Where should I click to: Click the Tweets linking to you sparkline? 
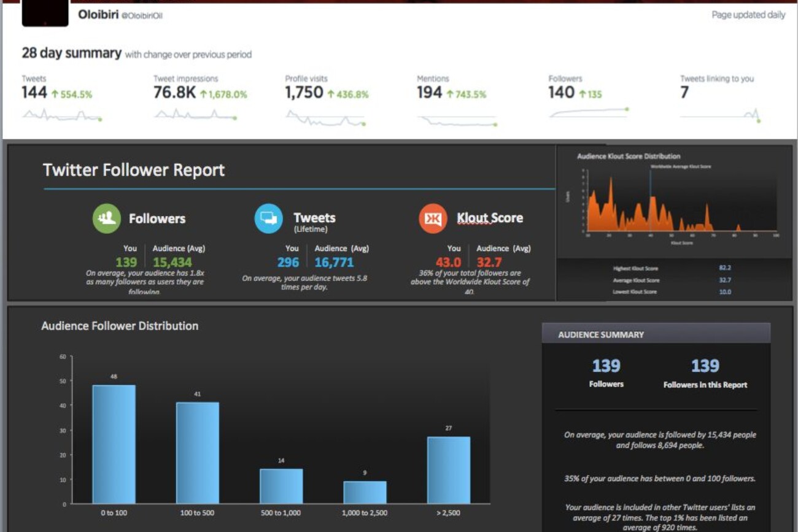click(x=720, y=115)
